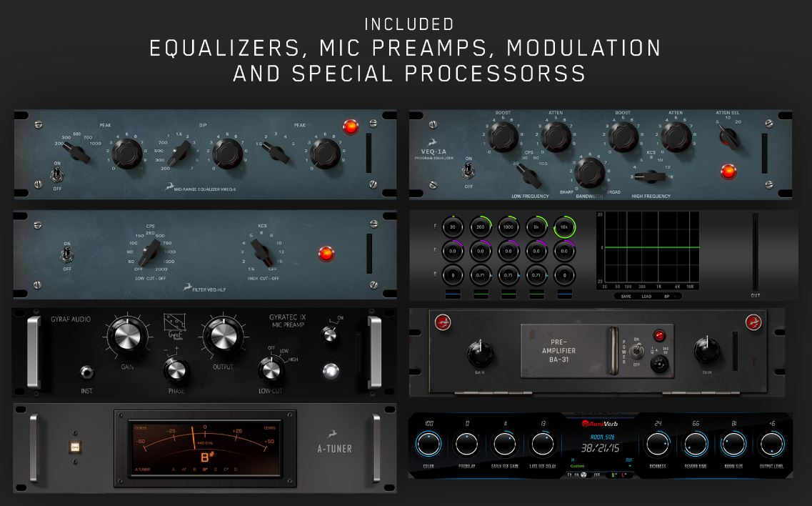Click the RICHNESS knob on AuraVerb
Viewport: 812px width, 506px height.
pos(657,445)
